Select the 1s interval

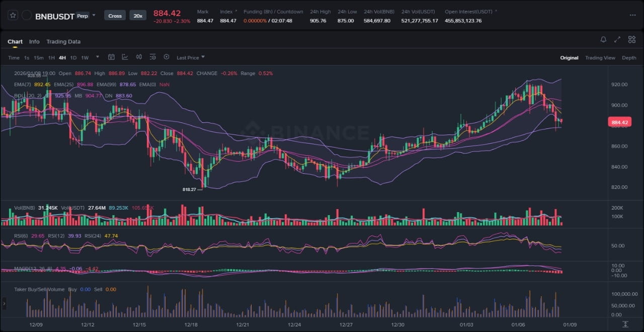[27, 57]
